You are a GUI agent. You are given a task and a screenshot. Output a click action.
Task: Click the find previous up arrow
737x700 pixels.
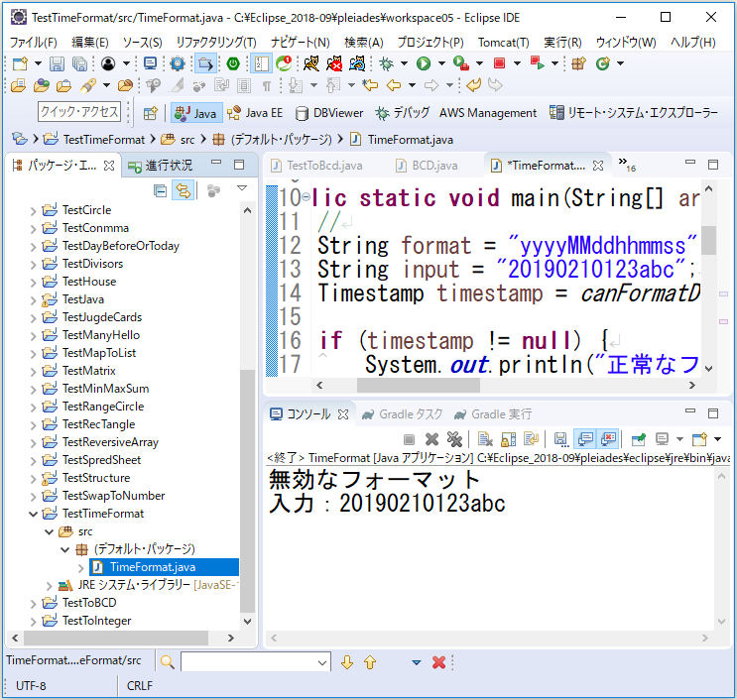point(370,662)
